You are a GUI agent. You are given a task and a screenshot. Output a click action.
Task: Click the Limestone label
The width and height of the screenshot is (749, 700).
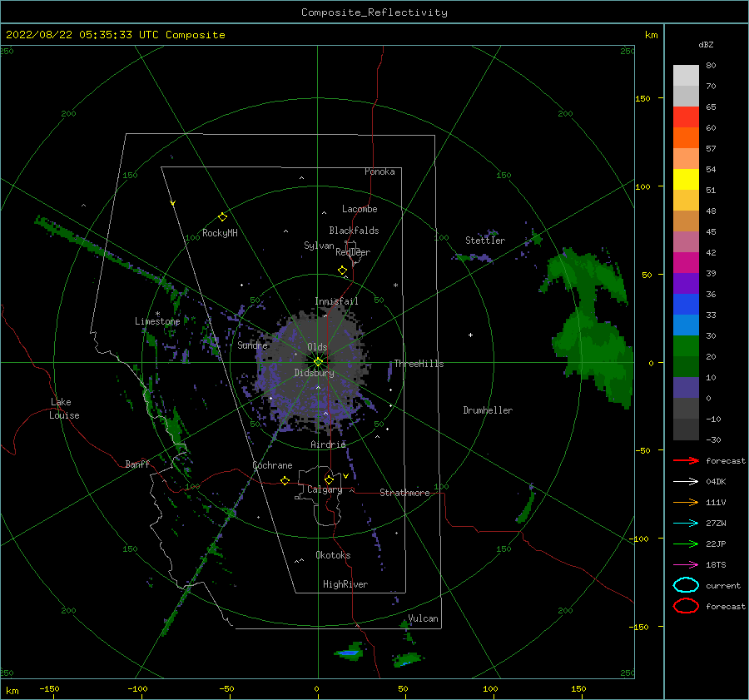[157, 321]
